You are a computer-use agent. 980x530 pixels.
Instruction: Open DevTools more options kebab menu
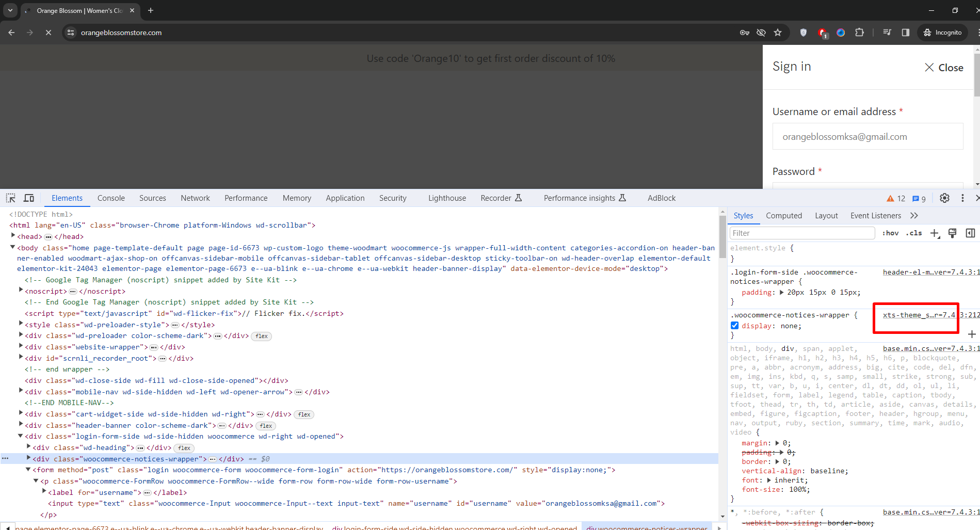click(x=962, y=198)
